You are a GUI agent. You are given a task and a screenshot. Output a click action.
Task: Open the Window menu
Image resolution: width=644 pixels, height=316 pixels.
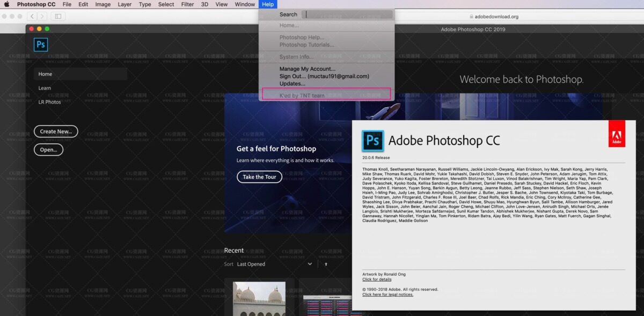245,4
